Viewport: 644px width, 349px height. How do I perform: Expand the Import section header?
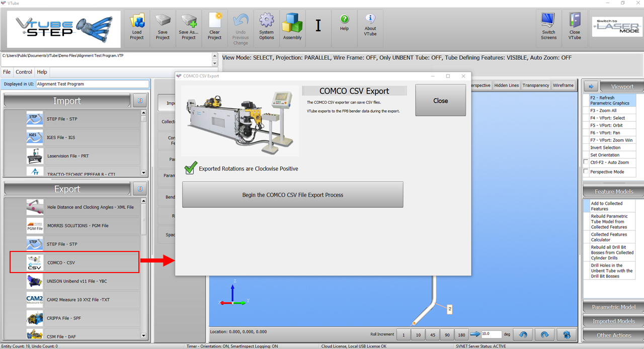coord(67,101)
